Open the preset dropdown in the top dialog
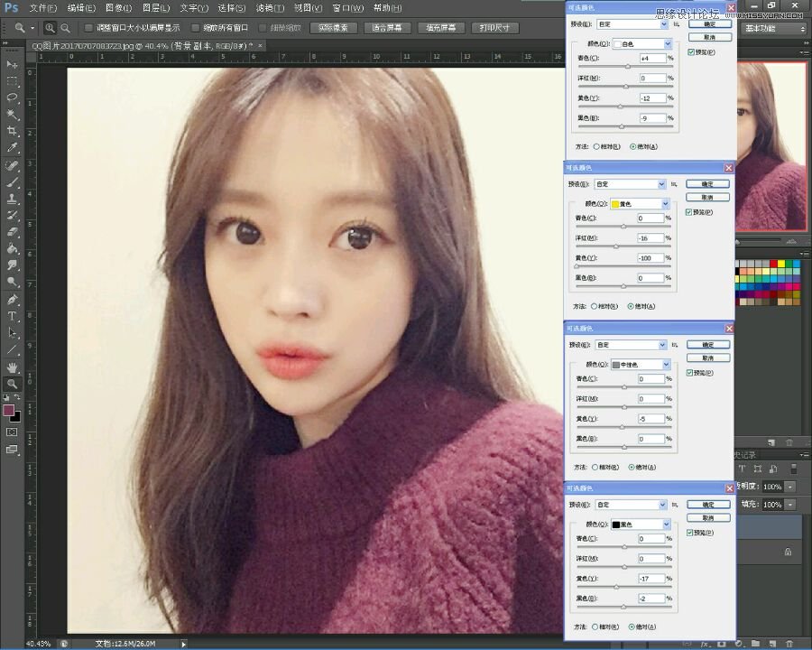Screen dimensions: 812x650 click(632, 24)
